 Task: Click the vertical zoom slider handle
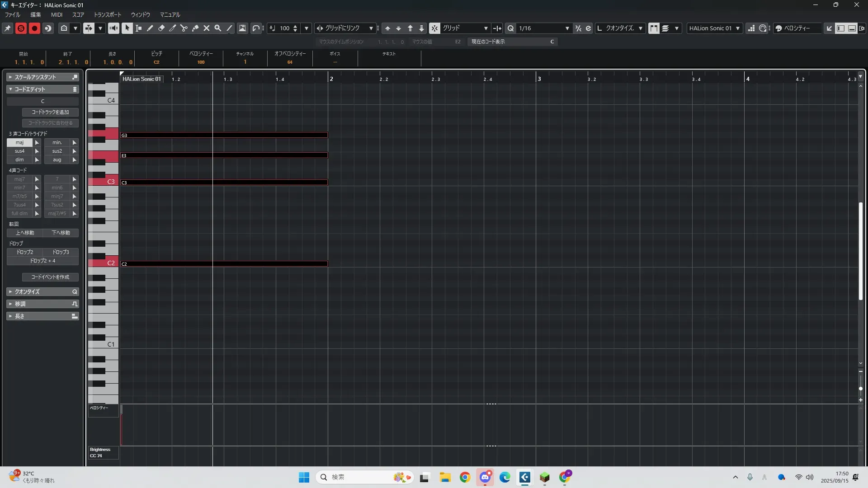tap(860, 389)
